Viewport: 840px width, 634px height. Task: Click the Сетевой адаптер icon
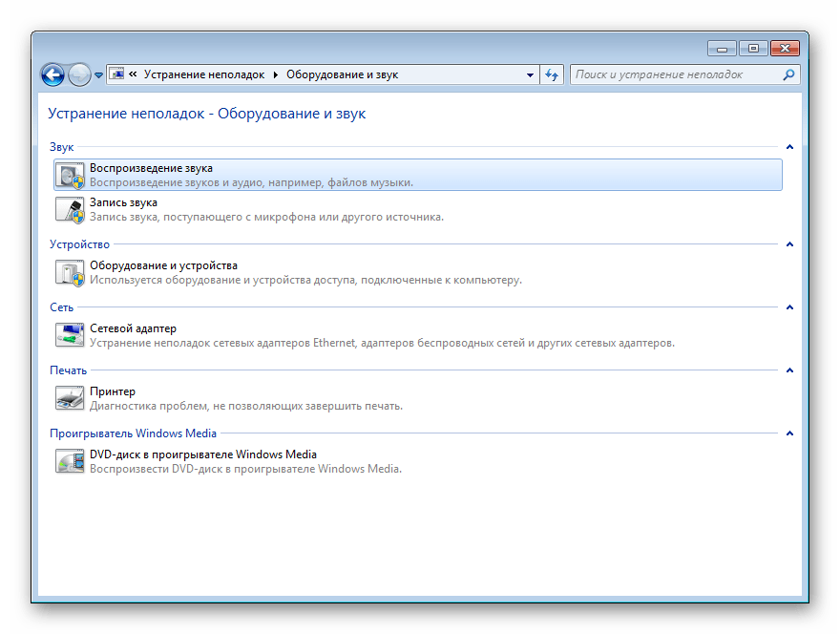click(x=70, y=335)
